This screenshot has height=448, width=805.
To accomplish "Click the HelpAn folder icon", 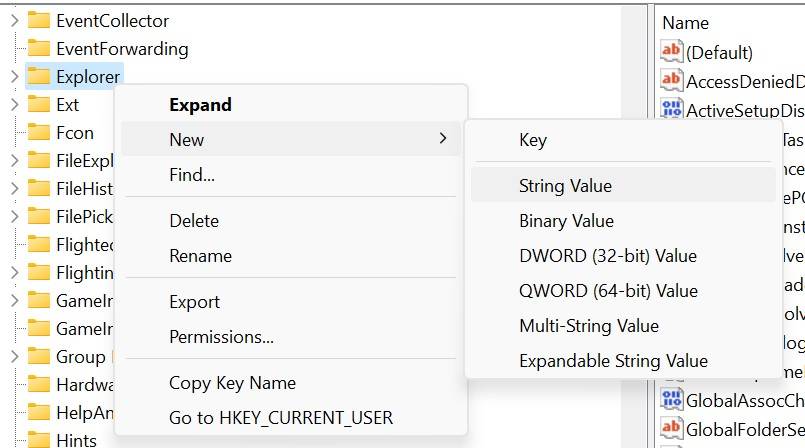I will (39, 412).
